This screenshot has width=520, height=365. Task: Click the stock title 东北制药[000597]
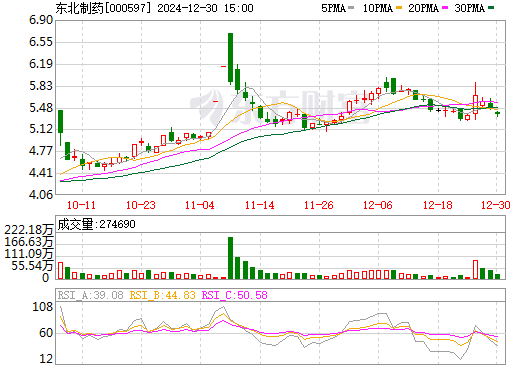coord(104,8)
